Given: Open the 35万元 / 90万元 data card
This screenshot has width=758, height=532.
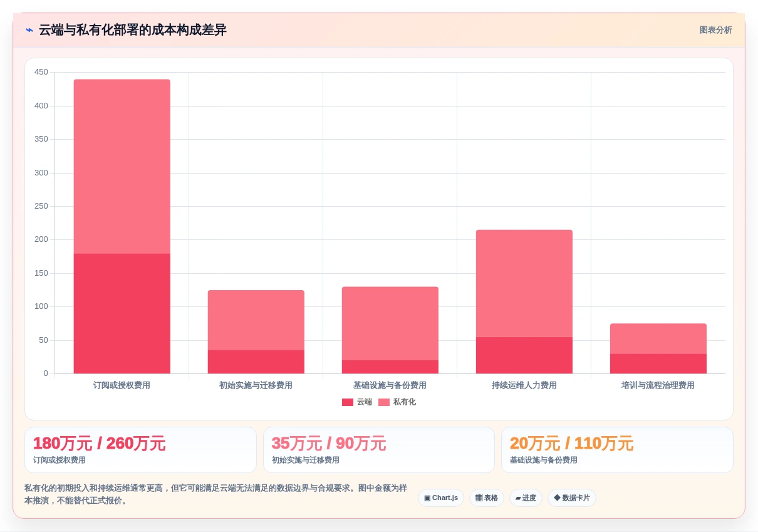Looking at the screenshot, I should point(379,450).
